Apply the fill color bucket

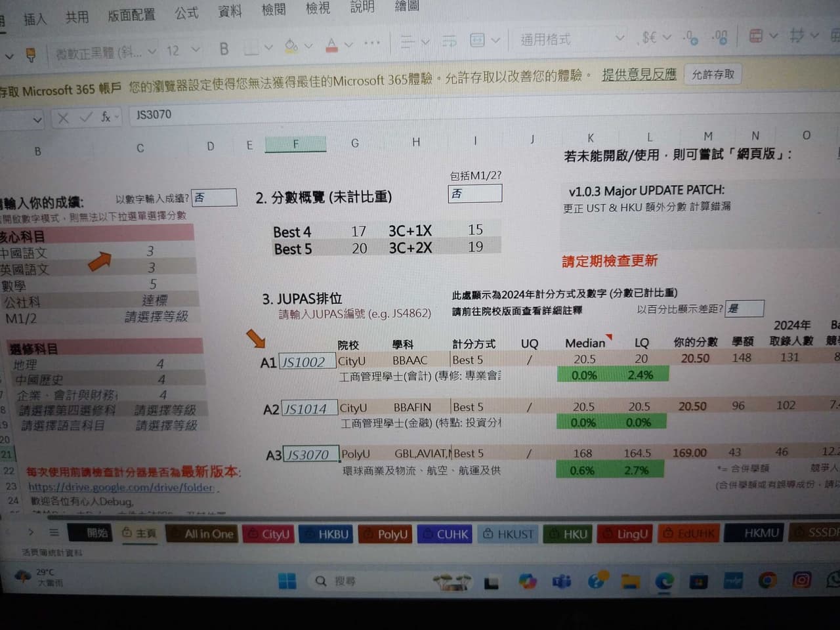(x=291, y=46)
